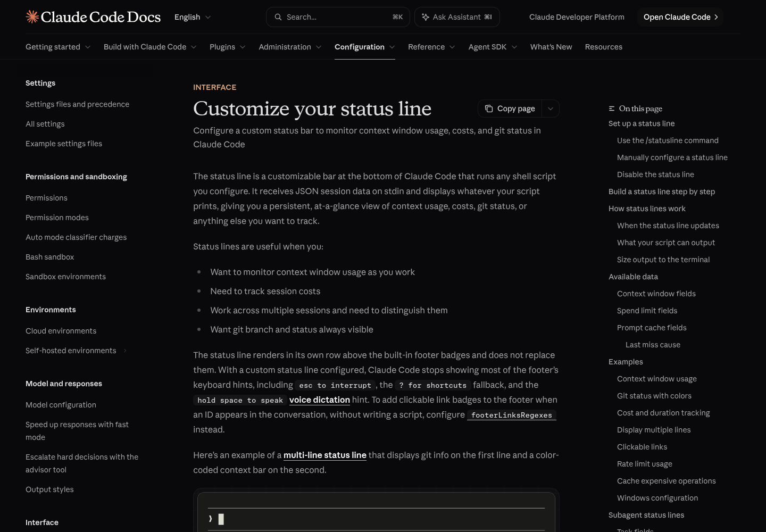Click the magnifier icon in search box
Image resolution: width=766 pixels, height=532 pixels.
(278, 17)
